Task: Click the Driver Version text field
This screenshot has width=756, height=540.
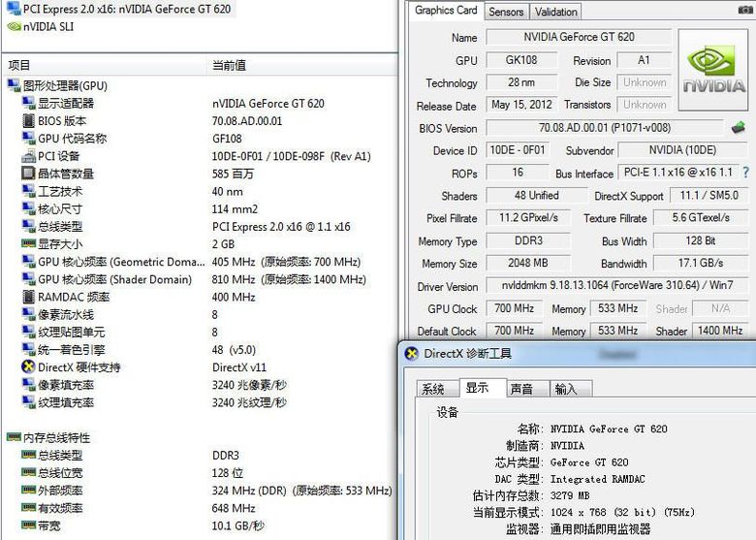Action: click(616, 287)
